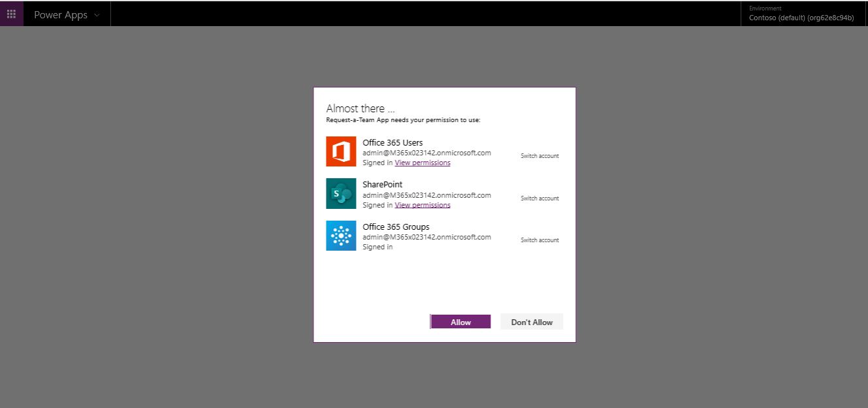The image size is (868, 408).
Task: Click the Office 365 Groups connector name
Action: pos(396,227)
